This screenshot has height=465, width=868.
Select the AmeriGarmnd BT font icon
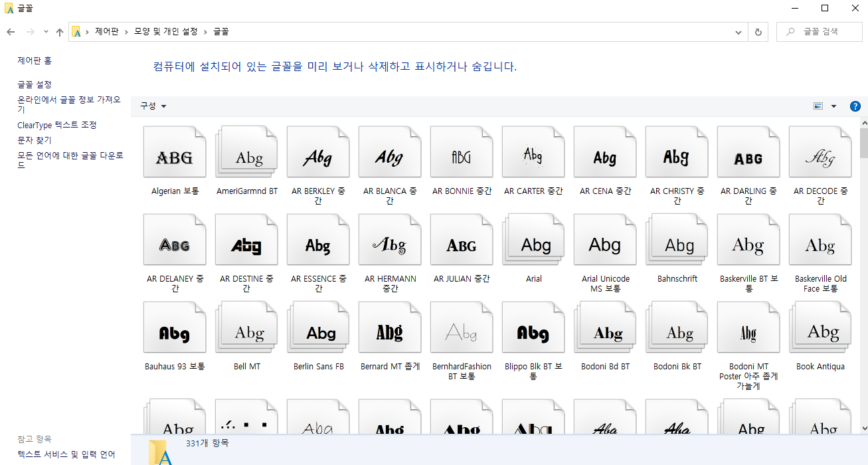click(x=246, y=152)
